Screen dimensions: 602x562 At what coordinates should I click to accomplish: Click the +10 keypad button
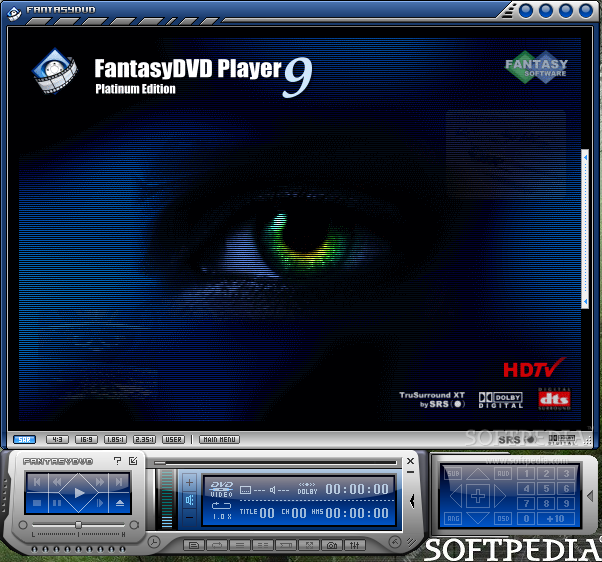click(x=556, y=519)
